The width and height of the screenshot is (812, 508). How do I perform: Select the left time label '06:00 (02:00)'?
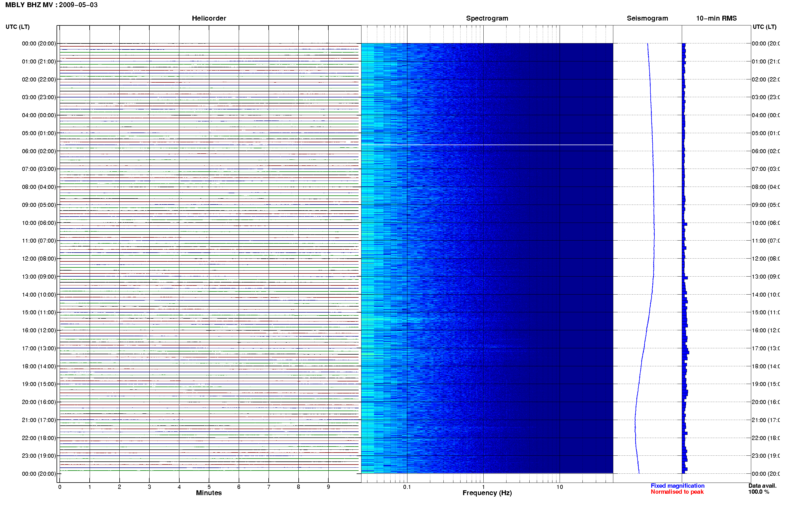click(39, 151)
